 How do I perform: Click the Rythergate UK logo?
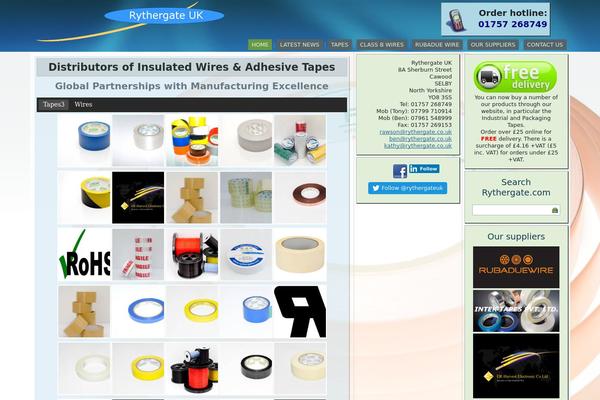point(165,16)
